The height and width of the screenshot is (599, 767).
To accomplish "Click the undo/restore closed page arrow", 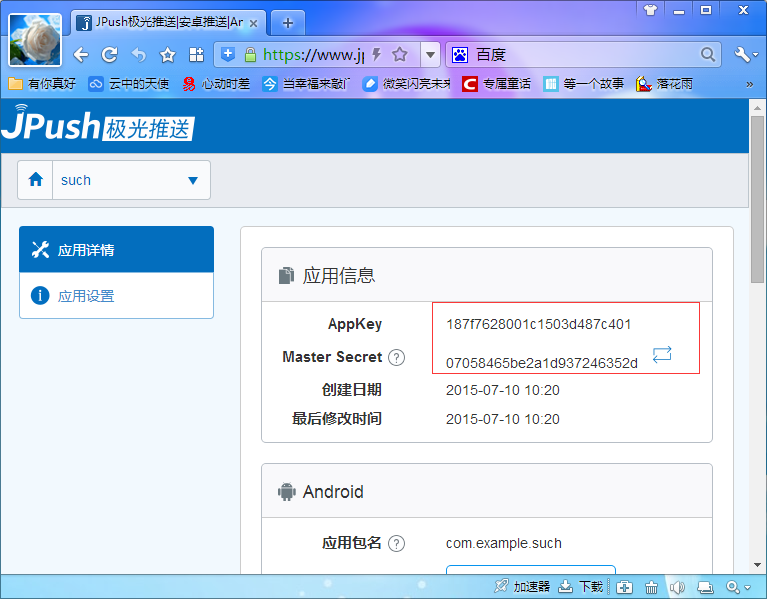I will [139, 55].
